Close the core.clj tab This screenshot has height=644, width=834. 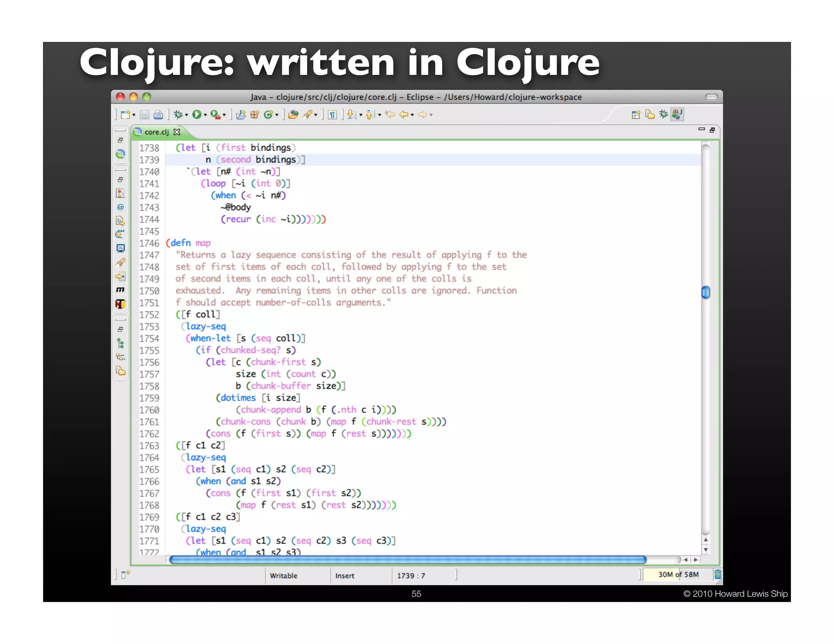click(x=177, y=132)
